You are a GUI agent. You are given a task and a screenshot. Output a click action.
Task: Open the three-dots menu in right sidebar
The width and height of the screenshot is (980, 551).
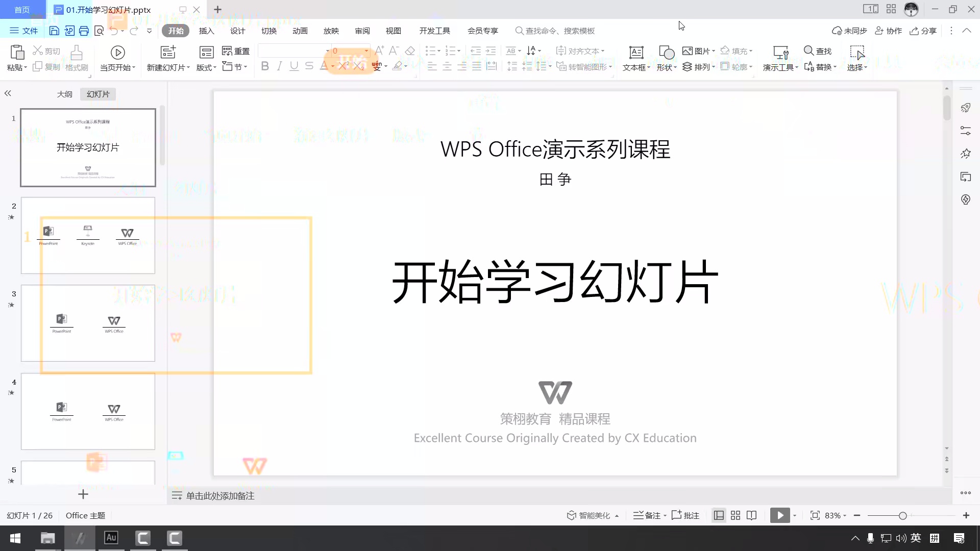[966, 493]
